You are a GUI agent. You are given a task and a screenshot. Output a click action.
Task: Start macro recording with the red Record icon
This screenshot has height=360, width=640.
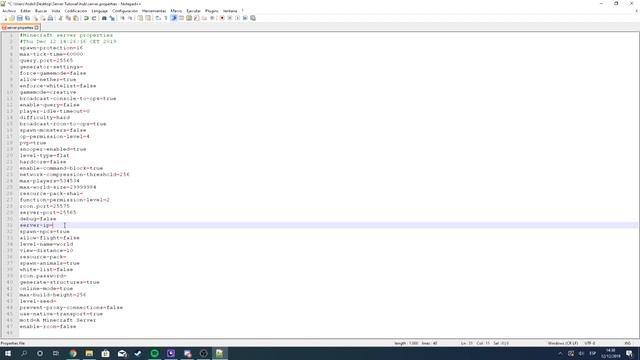[222, 18]
